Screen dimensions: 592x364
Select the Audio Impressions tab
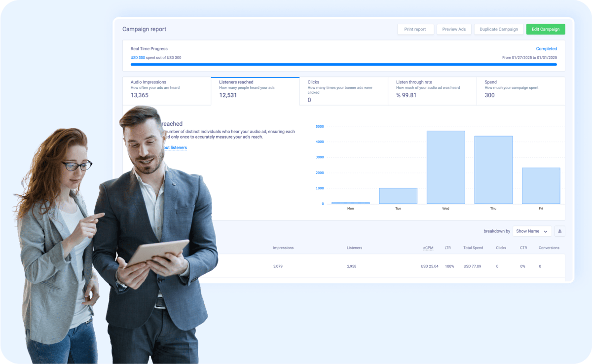[166, 91]
